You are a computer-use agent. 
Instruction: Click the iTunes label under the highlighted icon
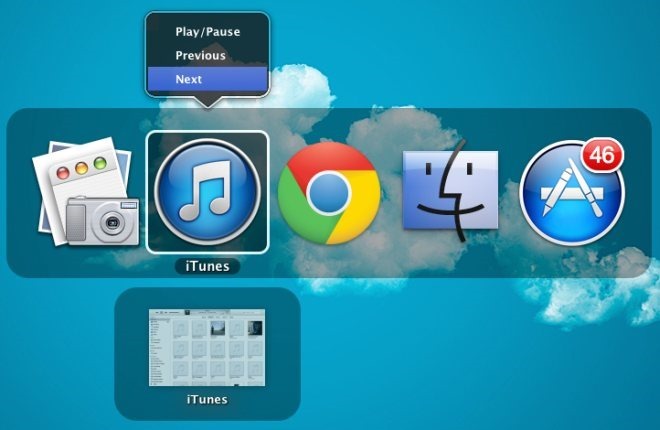pos(207,266)
